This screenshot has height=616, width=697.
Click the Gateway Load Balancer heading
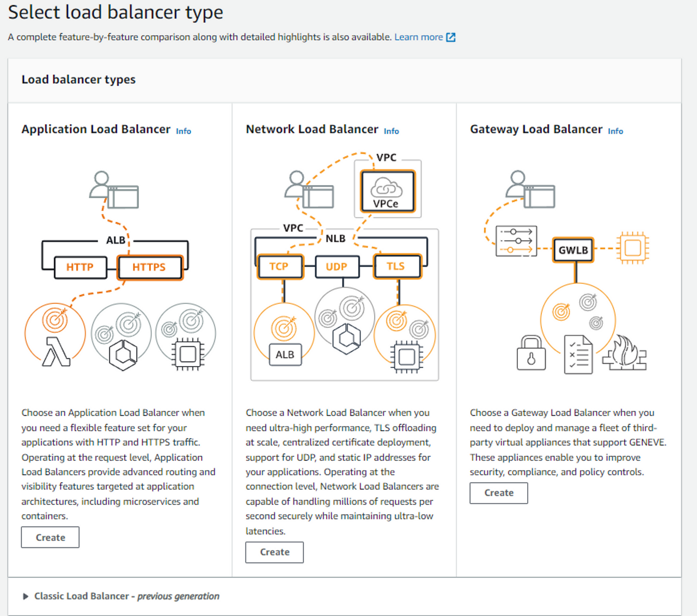[x=536, y=129]
